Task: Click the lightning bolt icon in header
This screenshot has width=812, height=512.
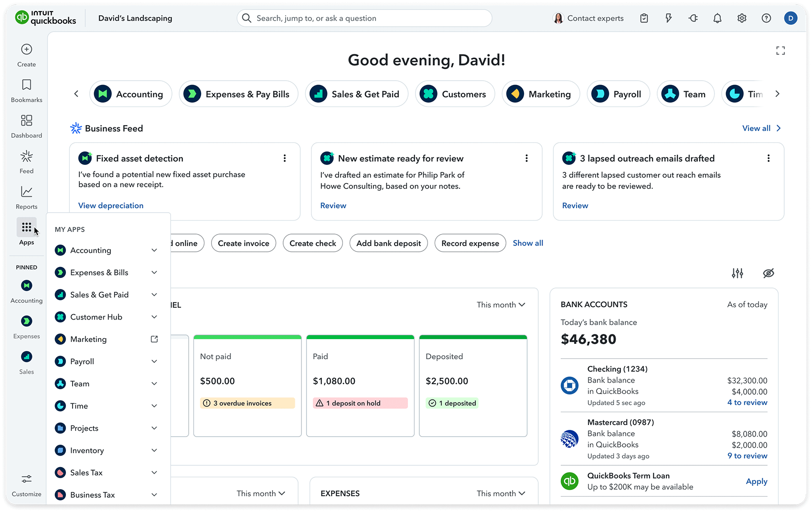Action: 668,18
